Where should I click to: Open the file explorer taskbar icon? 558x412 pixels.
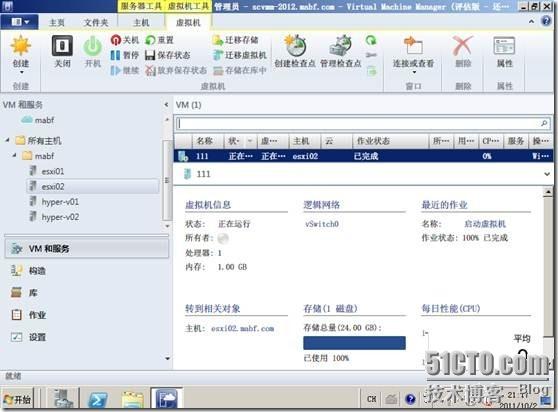(132, 399)
